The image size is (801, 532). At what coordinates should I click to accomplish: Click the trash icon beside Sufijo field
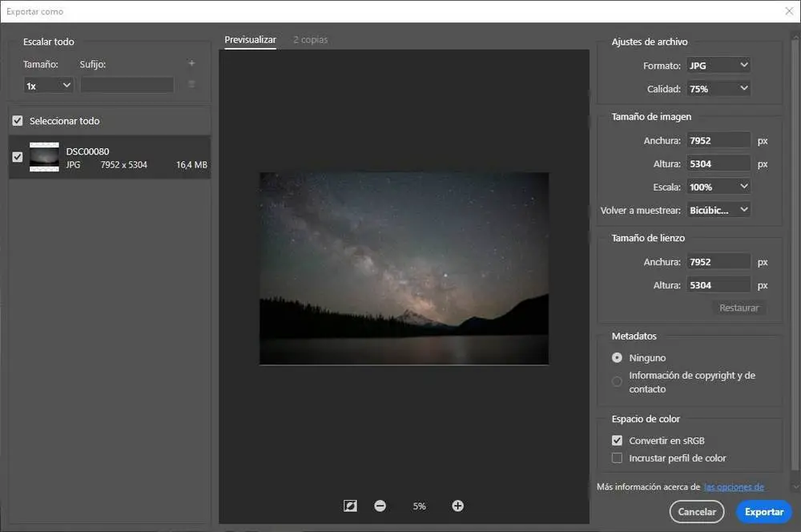(x=191, y=84)
